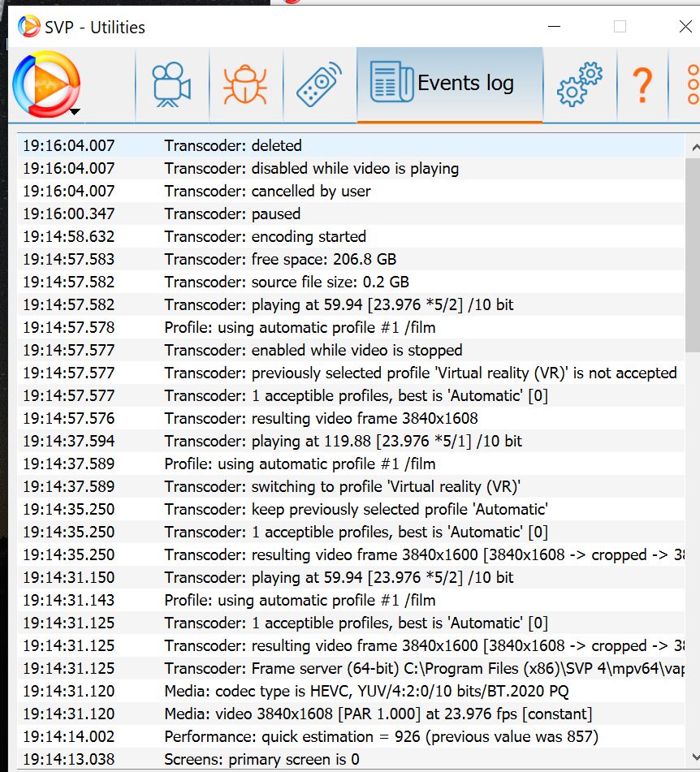Viewport: 700px width, 772px height.
Task: Select the 'Performance: quick estimation = 926' row
Action: coord(380,737)
